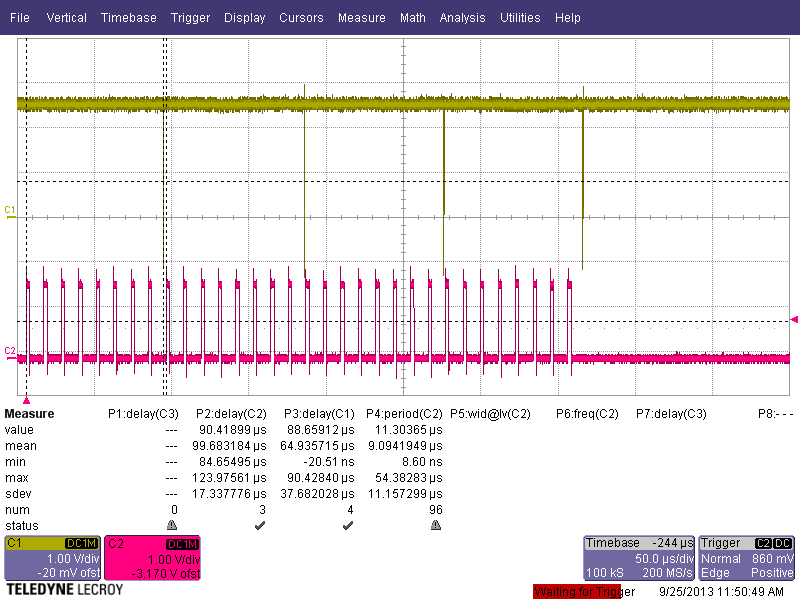Click the pink trigger level arrow
The height and width of the screenshot is (600, 800).
click(x=795, y=320)
